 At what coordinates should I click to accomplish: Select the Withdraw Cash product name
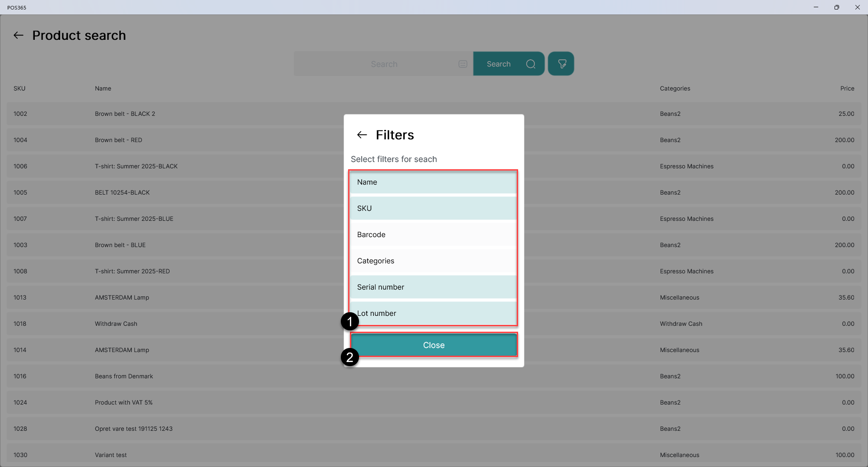pos(116,324)
